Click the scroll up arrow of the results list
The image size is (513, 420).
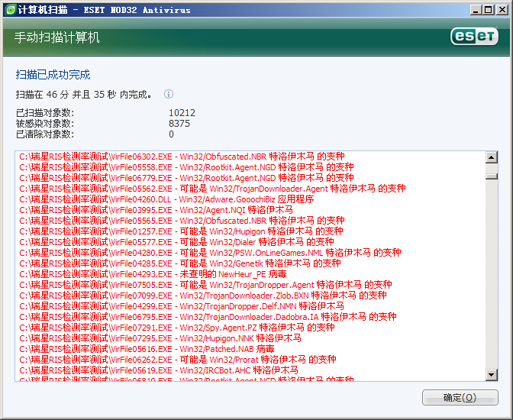pyautogui.click(x=492, y=157)
